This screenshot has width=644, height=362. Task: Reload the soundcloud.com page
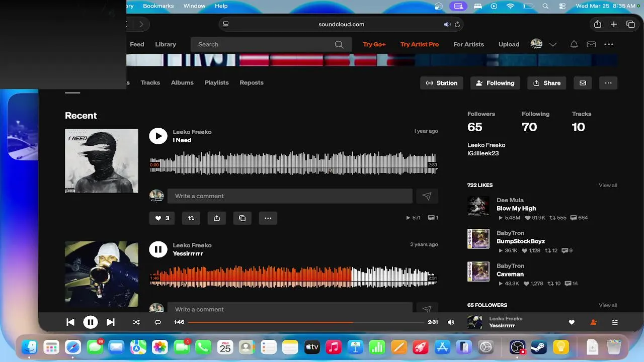point(457,24)
